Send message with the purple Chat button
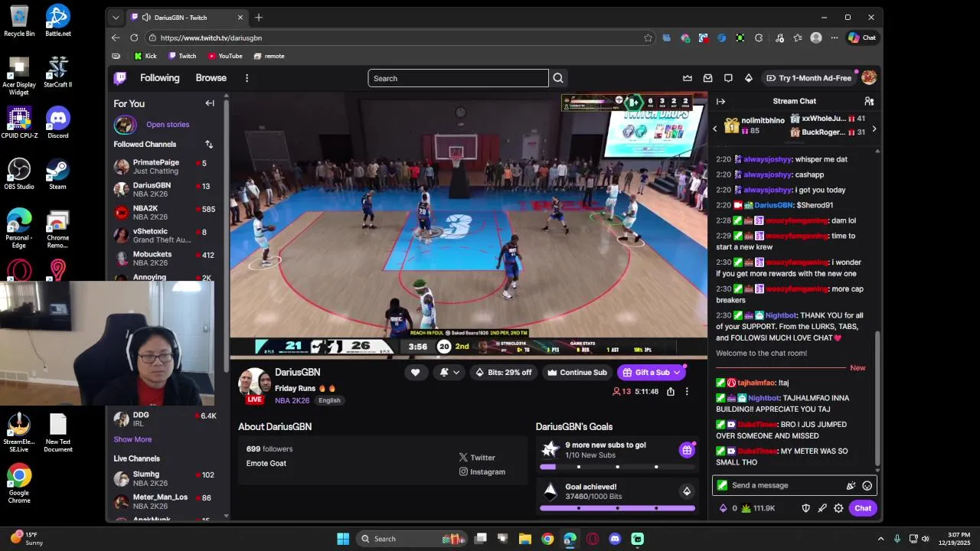The height and width of the screenshot is (551, 980). (863, 508)
